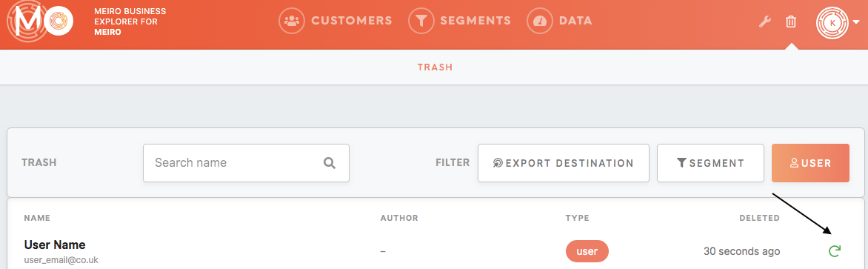Select the TRASH tab heading

[x=435, y=67]
